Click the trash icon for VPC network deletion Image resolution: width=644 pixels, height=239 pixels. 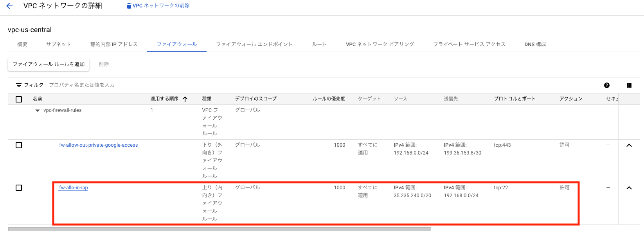129,6
